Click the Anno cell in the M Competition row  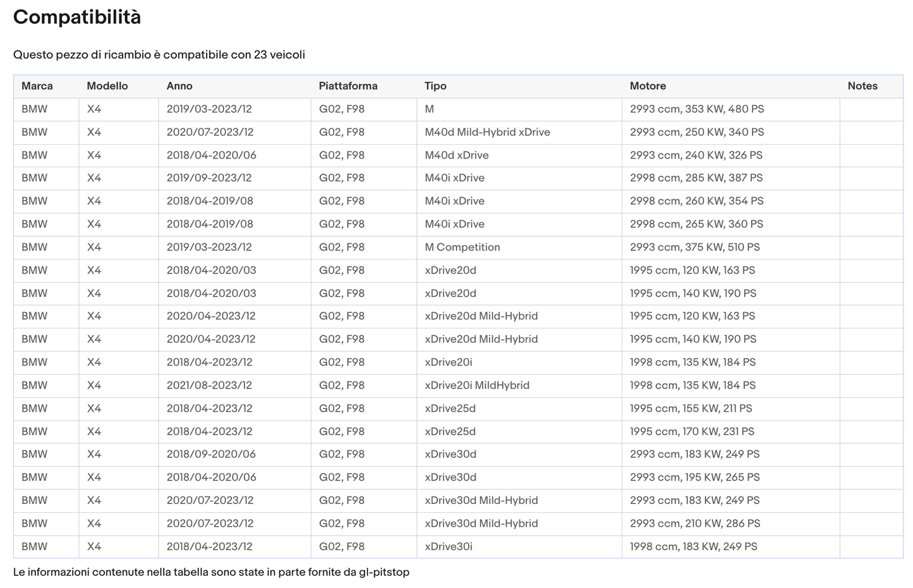tap(209, 248)
